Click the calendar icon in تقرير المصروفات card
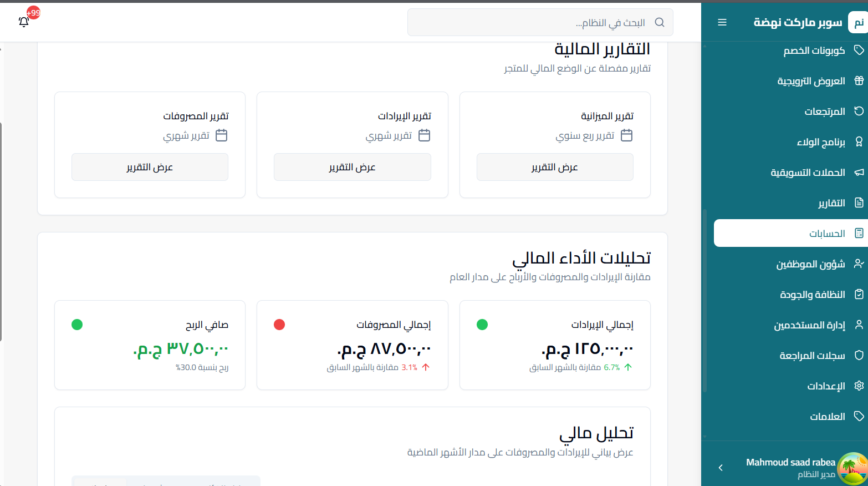 point(221,135)
